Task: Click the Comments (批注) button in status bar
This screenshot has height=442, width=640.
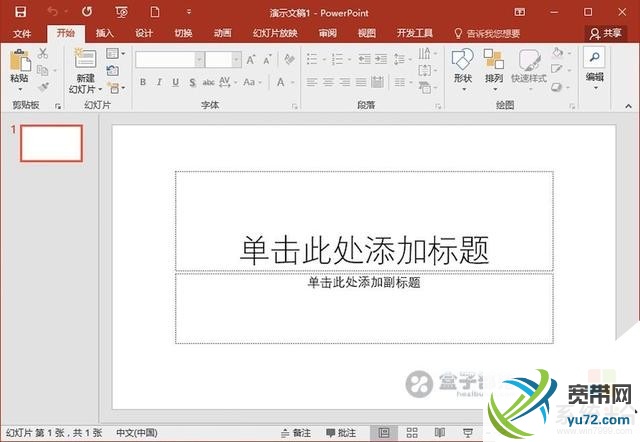Action: (x=341, y=433)
